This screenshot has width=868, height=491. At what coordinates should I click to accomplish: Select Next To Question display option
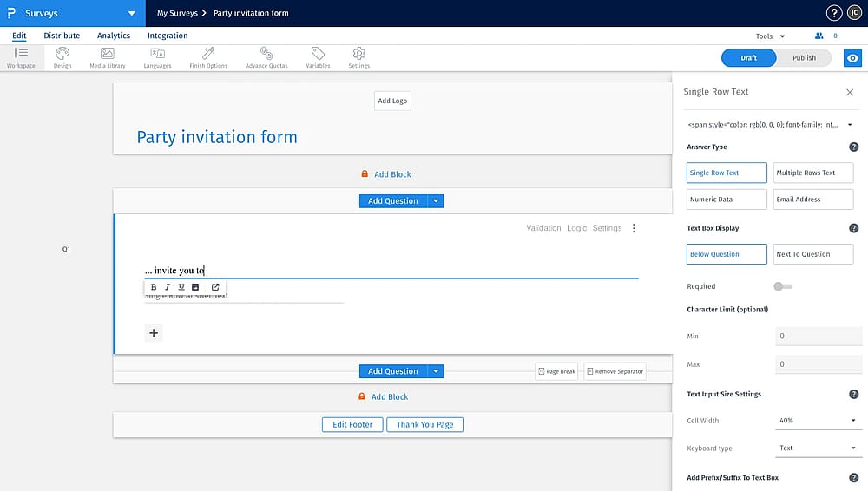pos(812,254)
